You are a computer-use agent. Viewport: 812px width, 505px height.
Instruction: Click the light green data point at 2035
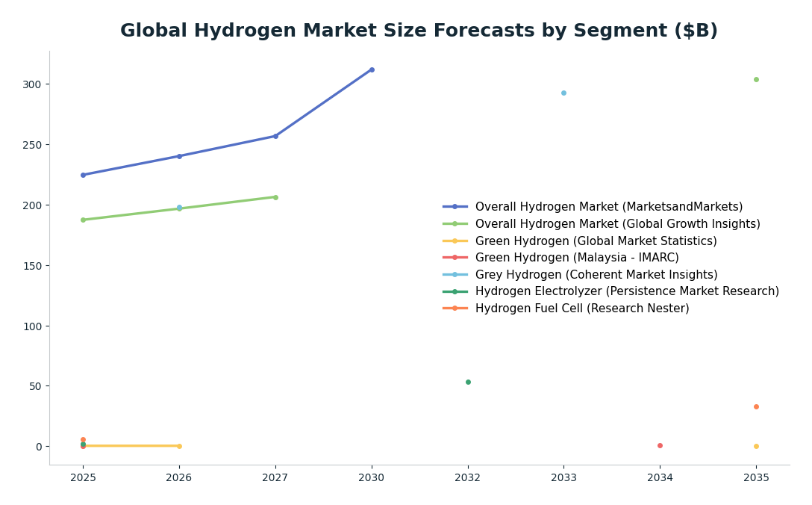point(756,80)
